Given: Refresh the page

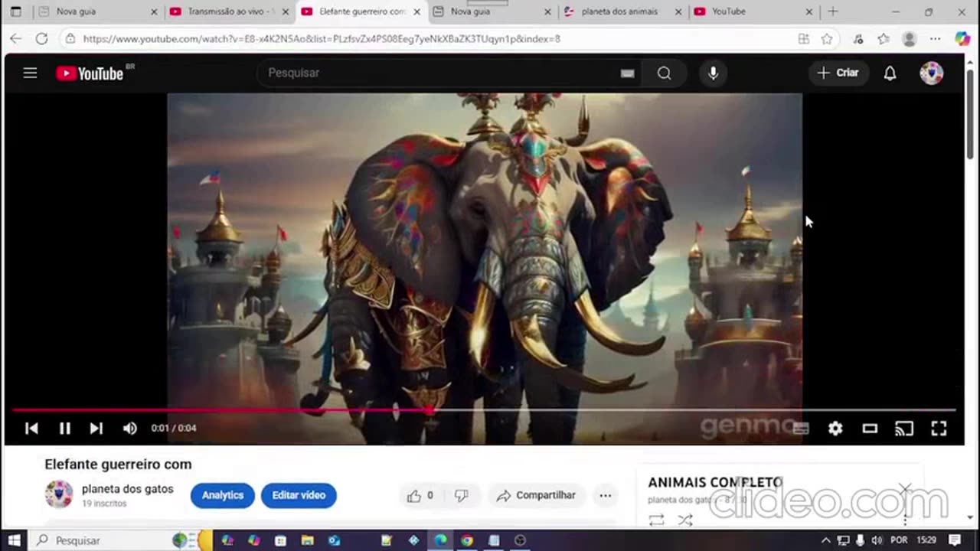Looking at the screenshot, I should coord(41,38).
